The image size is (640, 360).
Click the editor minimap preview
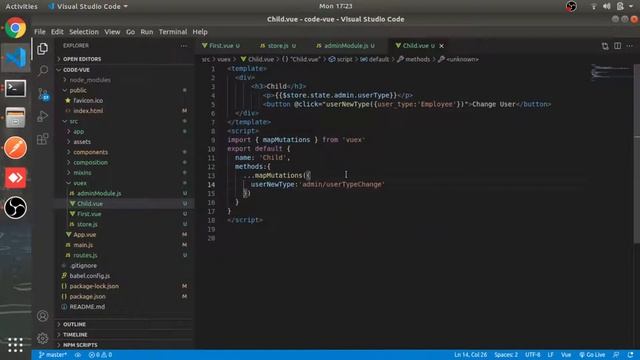(x=611, y=72)
